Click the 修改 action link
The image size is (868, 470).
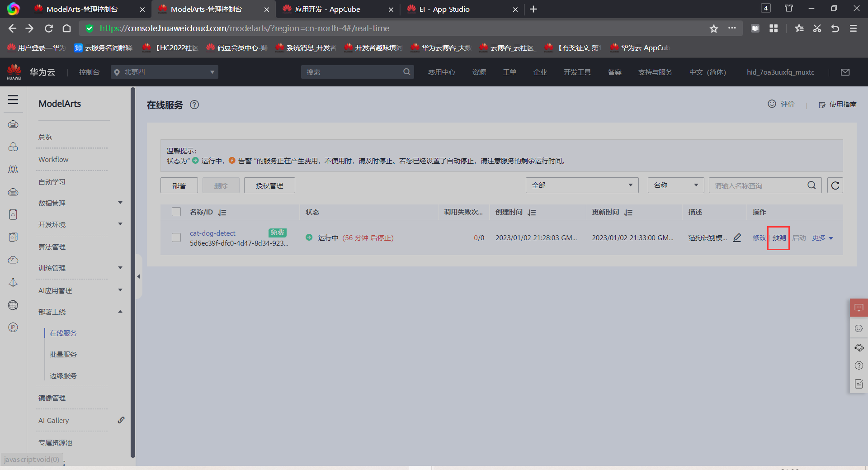tap(759, 238)
